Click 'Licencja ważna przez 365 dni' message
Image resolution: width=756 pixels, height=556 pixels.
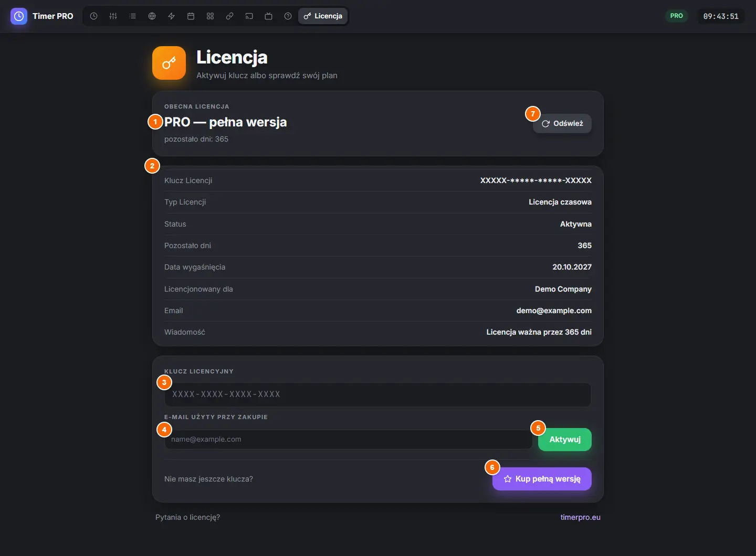coord(539,332)
